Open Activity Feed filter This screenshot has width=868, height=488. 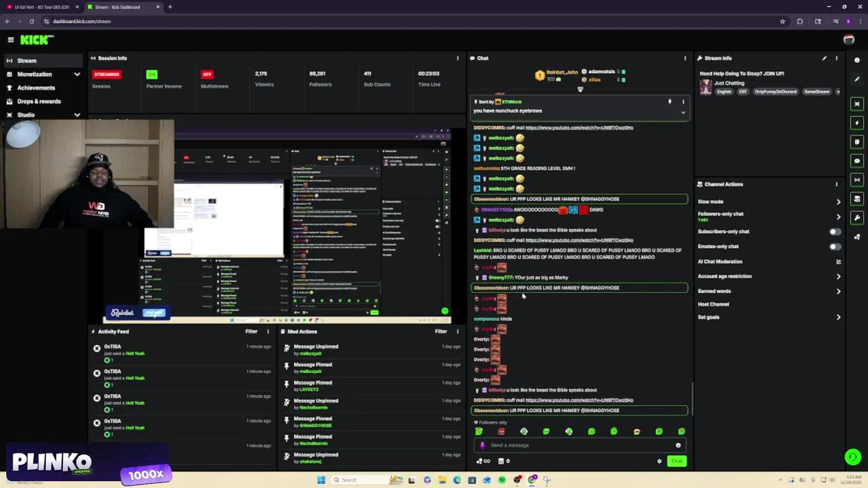coord(251,331)
